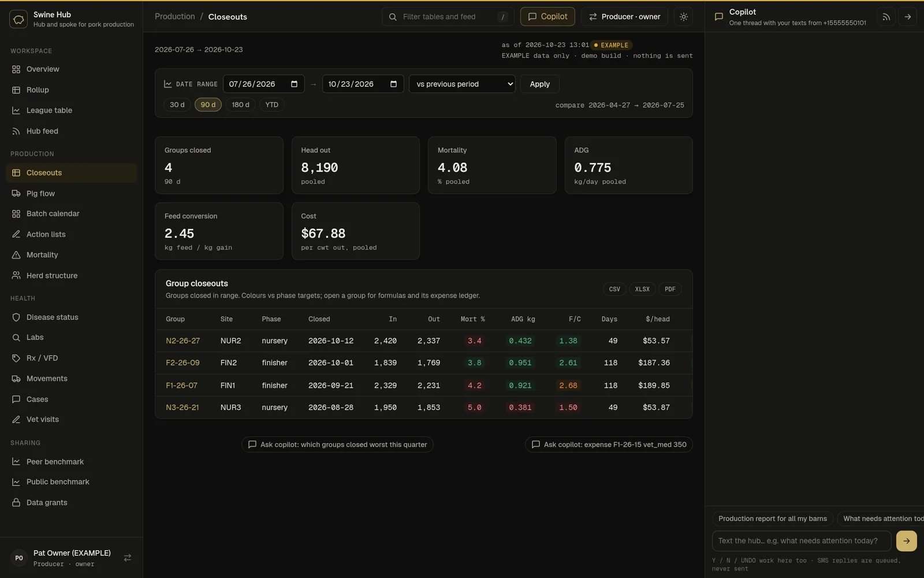924x578 pixels.
Task: Toggle the light/dark theme sun icon
Action: (x=684, y=17)
